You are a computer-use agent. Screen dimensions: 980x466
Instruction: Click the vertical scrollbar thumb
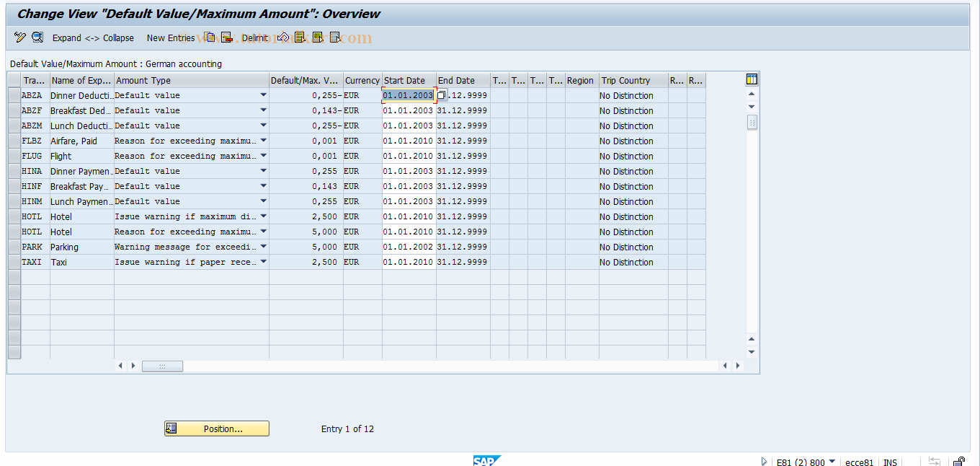(x=752, y=123)
